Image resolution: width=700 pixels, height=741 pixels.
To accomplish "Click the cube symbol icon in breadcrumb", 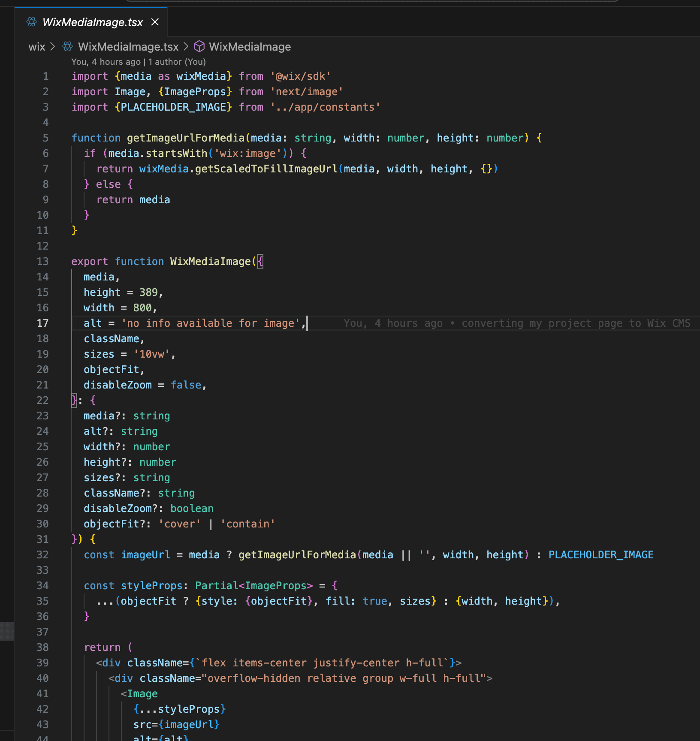I will tap(199, 46).
